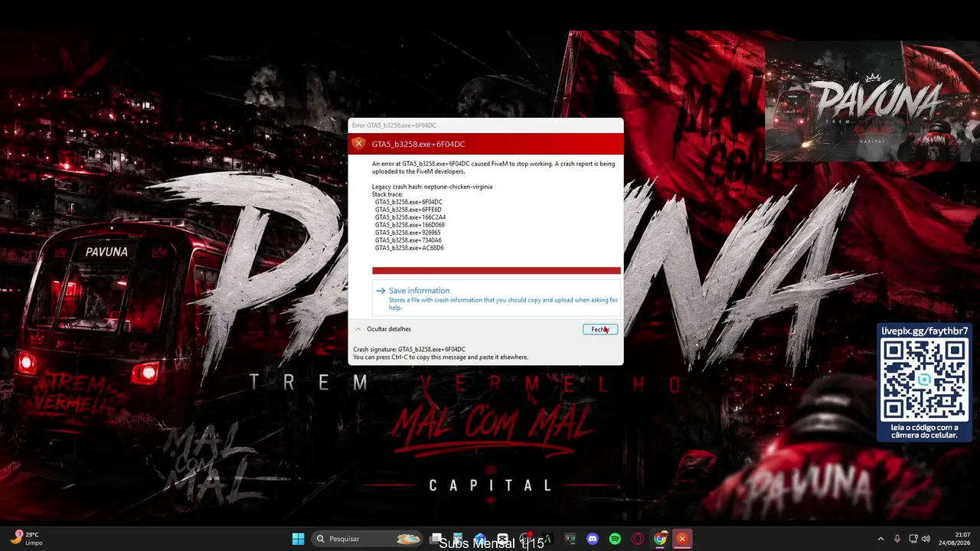Show hidden system tray icons
This screenshot has width=980, height=551.
click(880, 539)
